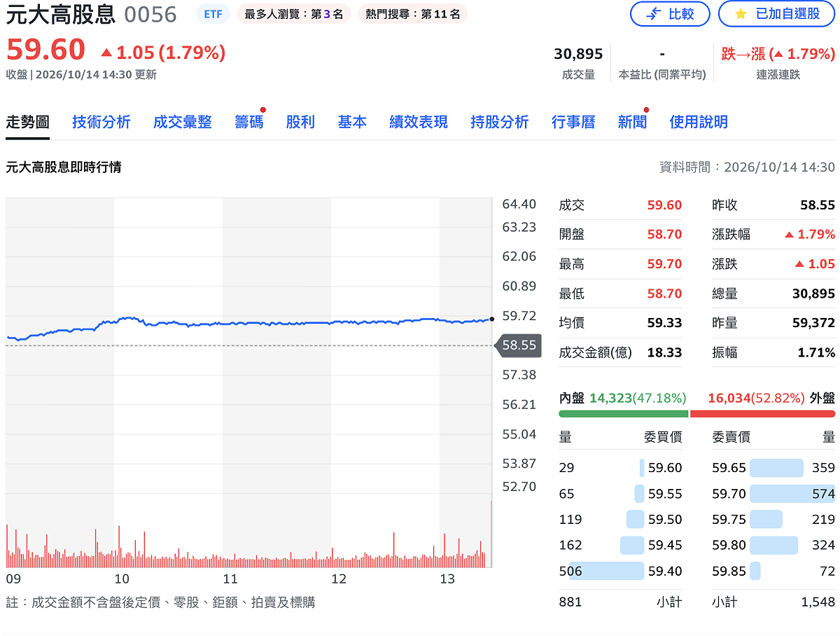Click the ask volume 574
The width and height of the screenshot is (840, 636).
[823, 494]
